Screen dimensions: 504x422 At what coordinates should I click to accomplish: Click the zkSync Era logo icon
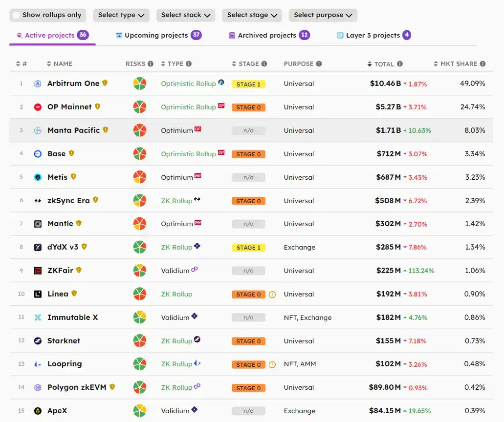click(x=38, y=201)
